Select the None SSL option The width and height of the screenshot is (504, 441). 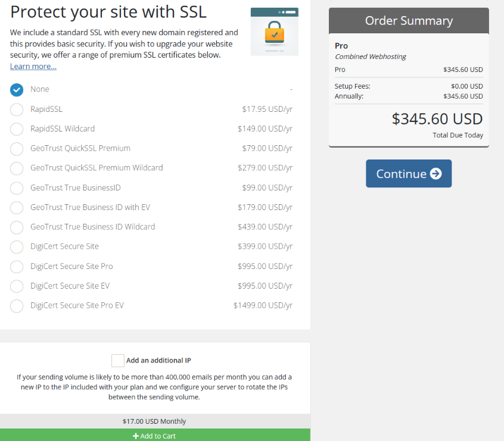coord(17,90)
